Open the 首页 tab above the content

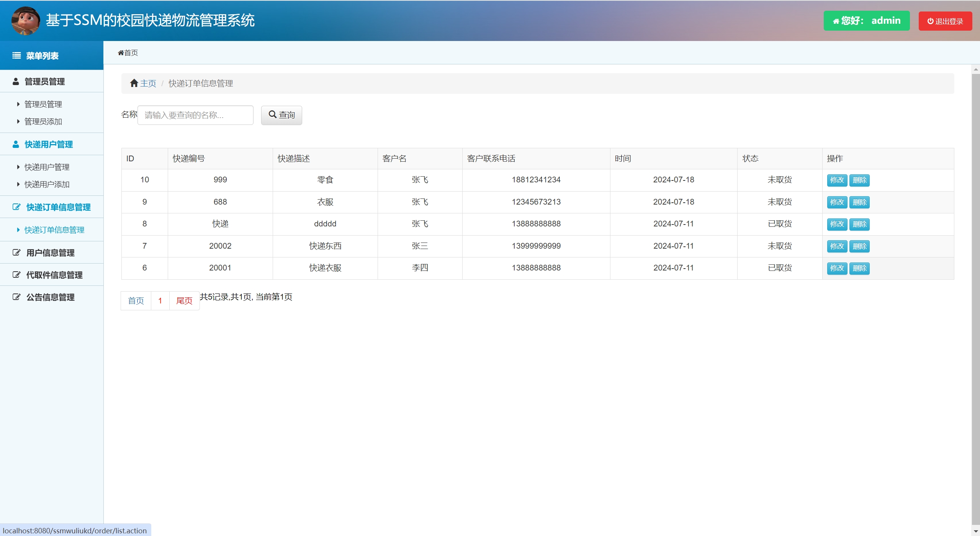pyautogui.click(x=128, y=53)
